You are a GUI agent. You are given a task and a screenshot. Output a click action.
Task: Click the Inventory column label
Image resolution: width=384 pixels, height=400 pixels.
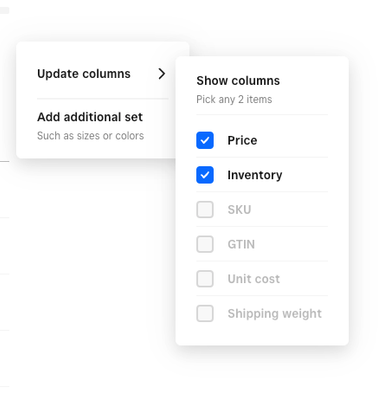(x=255, y=175)
